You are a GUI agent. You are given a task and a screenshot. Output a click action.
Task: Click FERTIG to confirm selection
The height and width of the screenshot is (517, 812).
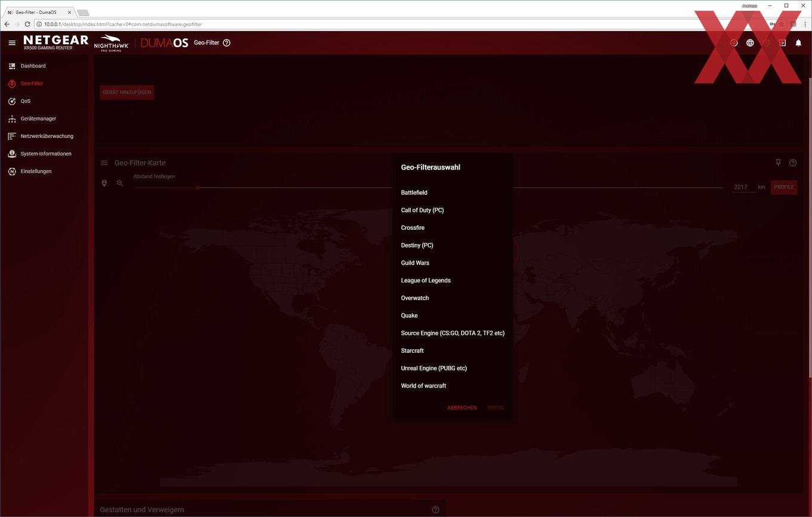coord(496,408)
